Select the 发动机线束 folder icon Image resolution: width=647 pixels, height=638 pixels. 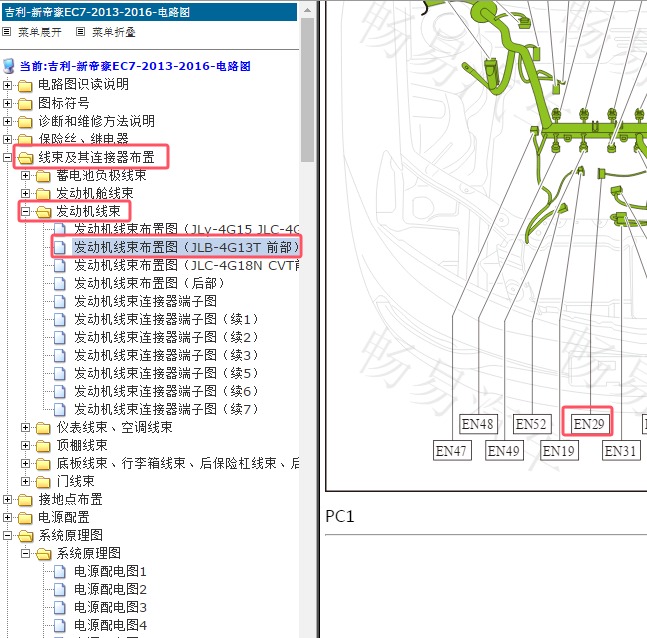click(43, 212)
